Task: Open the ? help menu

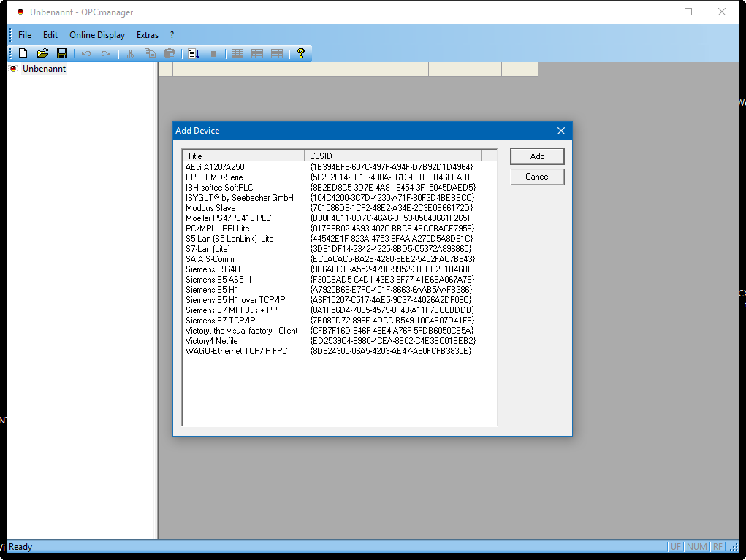Action: (x=172, y=35)
